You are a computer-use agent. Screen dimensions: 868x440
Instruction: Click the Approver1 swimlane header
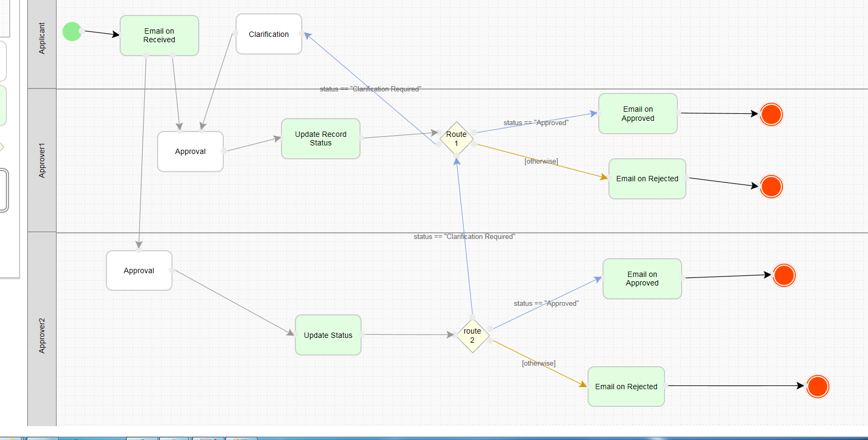[42, 160]
